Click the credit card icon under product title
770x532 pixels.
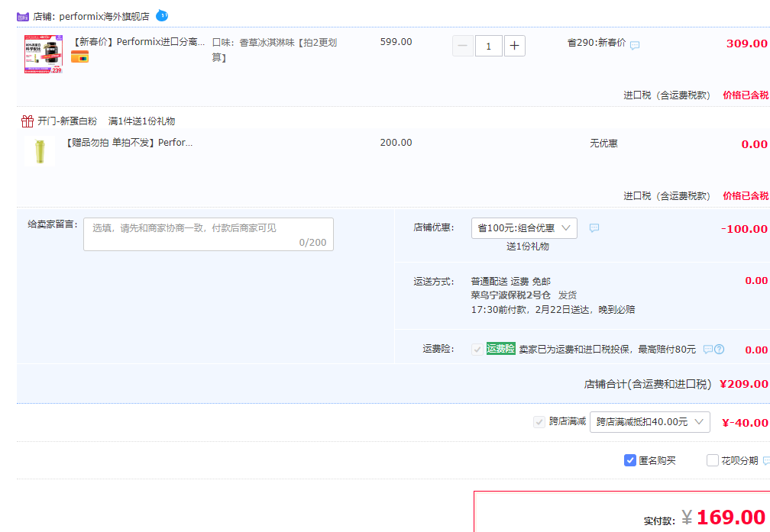[x=79, y=56]
